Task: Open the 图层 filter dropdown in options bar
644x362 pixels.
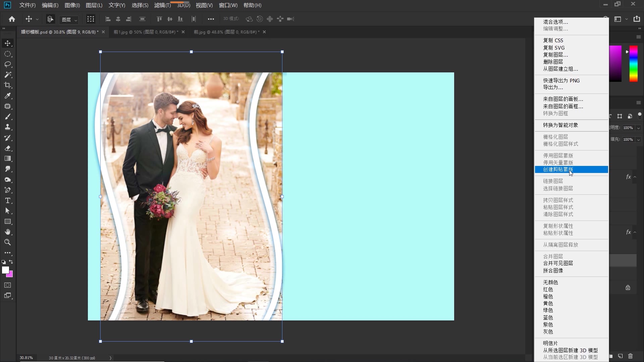Action: coord(69,19)
